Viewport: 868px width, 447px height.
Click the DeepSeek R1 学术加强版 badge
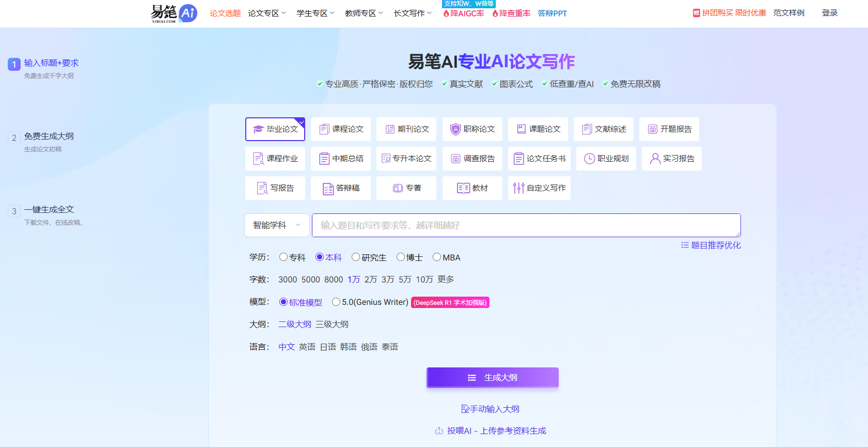[x=450, y=303]
